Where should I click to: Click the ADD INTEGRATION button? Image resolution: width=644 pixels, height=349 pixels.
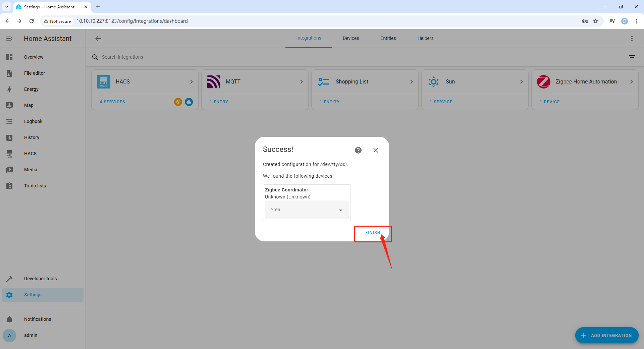coord(606,335)
